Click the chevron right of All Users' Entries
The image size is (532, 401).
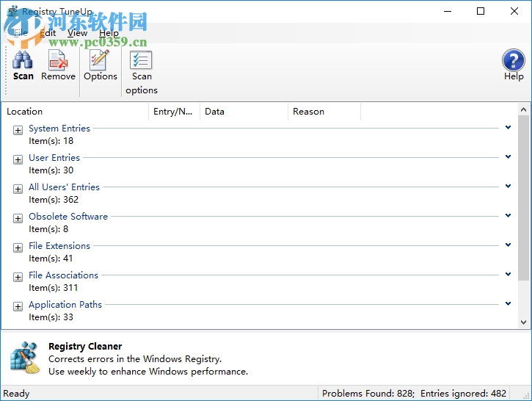[508, 186]
